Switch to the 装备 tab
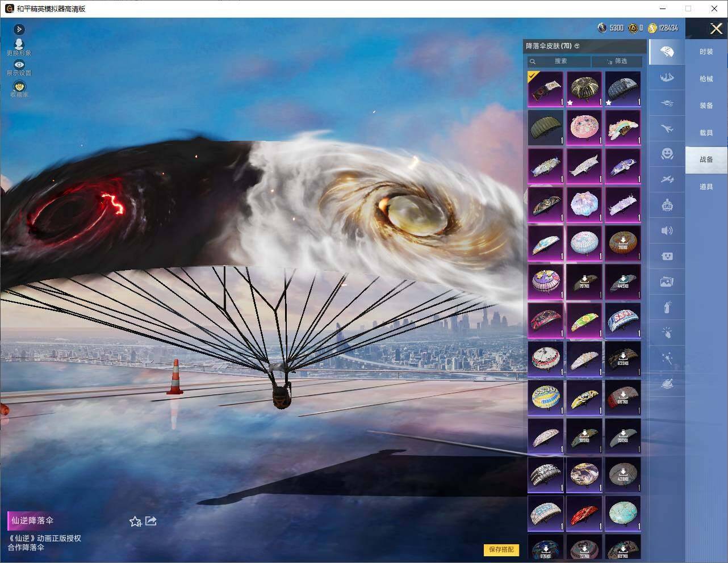This screenshot has width=728, height=563. pyautogui.click(x=706, y=106)
